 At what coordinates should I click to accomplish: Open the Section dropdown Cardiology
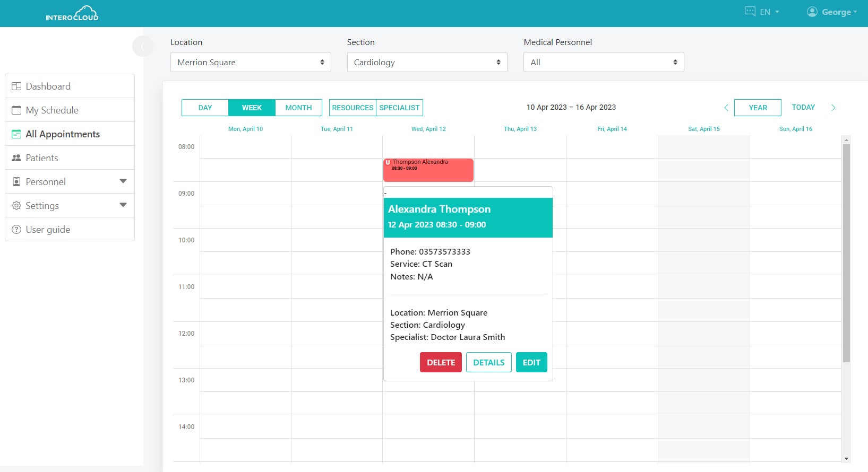[x=427, y=63]
